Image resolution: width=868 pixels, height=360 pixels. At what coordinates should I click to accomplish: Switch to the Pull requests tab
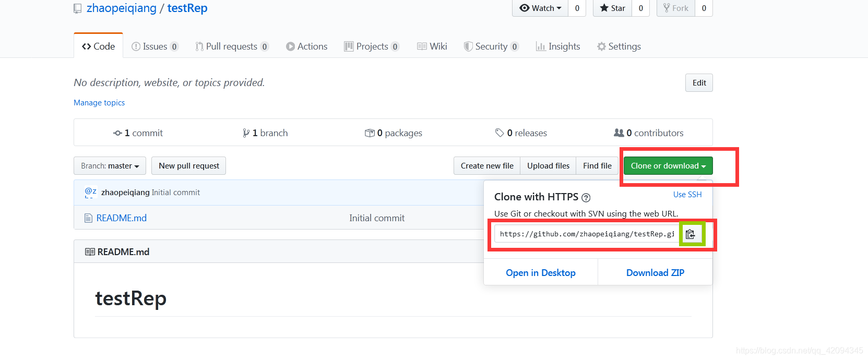232,46
